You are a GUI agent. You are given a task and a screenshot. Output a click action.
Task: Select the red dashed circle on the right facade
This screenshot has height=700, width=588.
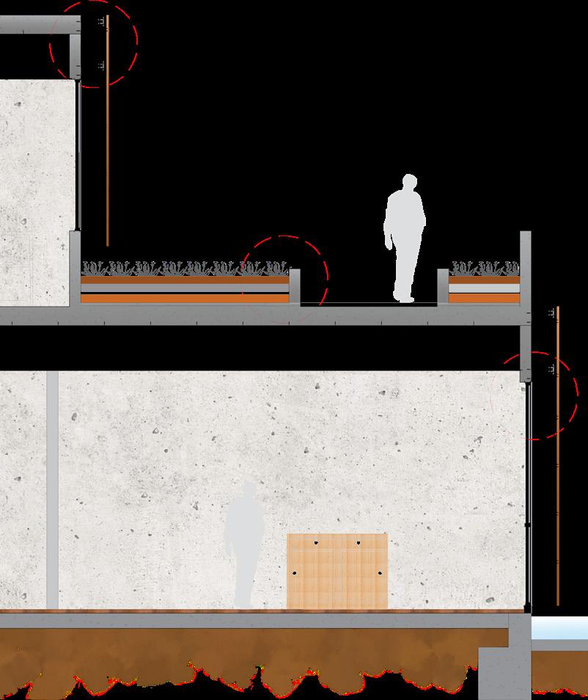pyautogui.click(x=534, y=395)
